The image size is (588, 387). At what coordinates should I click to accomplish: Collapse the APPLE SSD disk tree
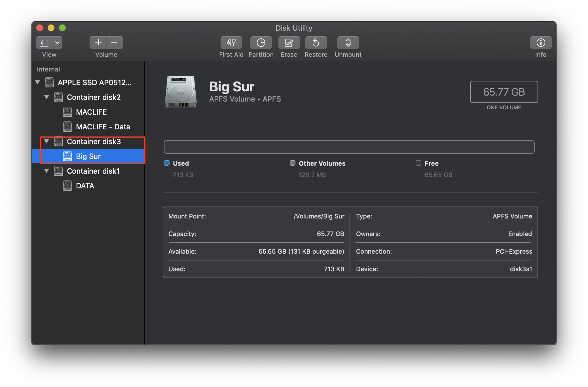coord(37,82)
